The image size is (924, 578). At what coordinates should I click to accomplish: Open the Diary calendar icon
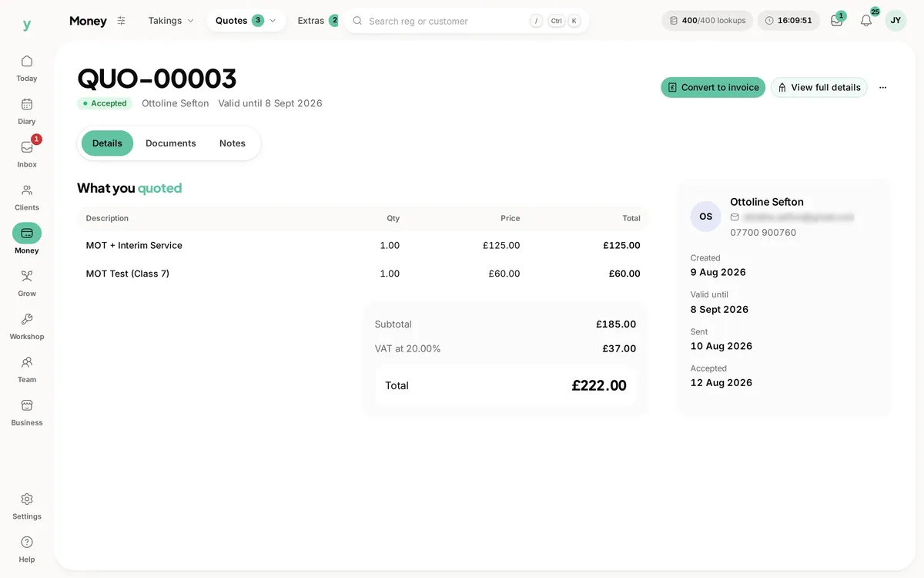click(27, 104)
